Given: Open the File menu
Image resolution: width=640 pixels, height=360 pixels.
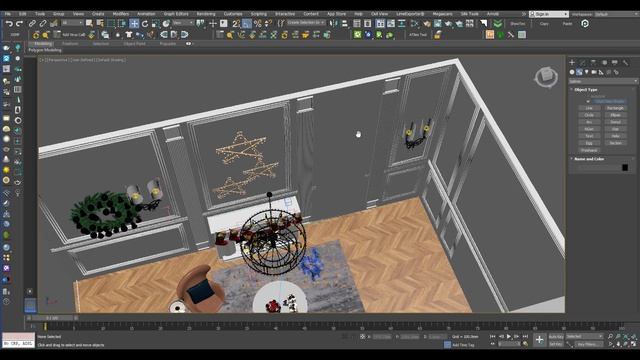Looking at the screenshot, I should pyautogui.click(x=8, y=14).
